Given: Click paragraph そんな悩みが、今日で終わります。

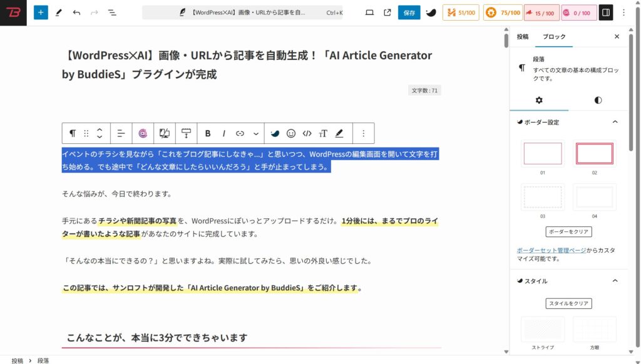Looking at the screenshot, I should tap(117, 194).
